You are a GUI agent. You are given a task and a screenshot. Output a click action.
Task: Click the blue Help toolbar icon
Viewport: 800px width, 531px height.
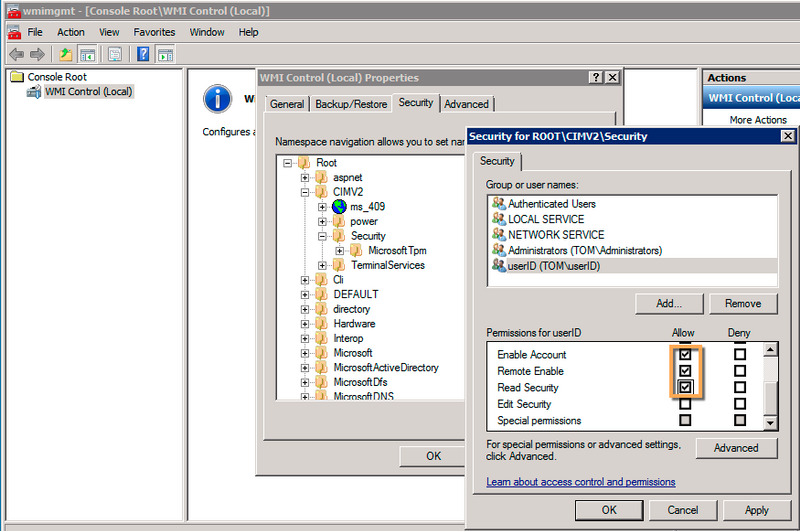coord(143,54)
